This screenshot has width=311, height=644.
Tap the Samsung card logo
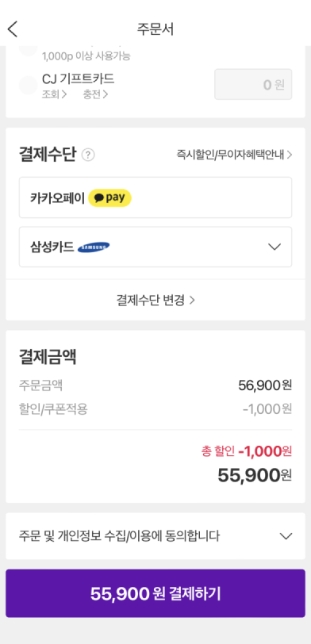pyautogui.click(x=94, y=247)
